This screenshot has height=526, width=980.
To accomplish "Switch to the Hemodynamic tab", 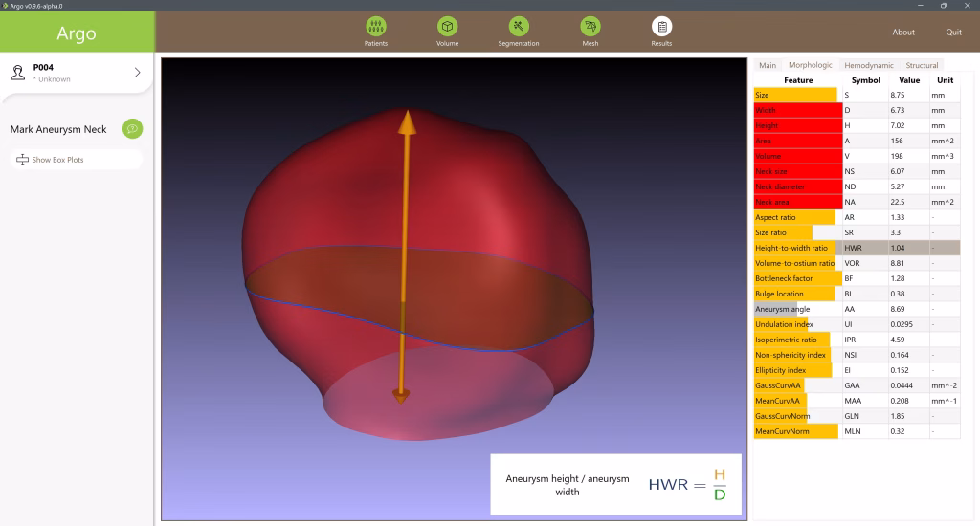I will coord(868,65).
